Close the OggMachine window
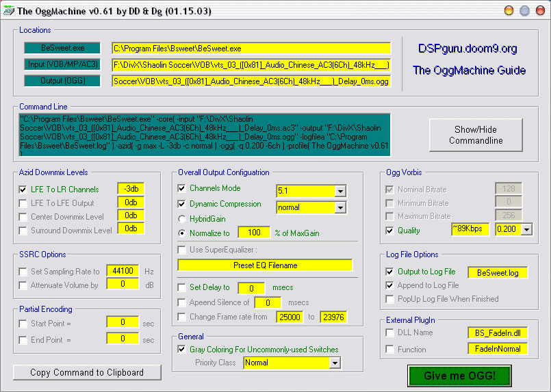The image size is (551, 392). coord(540,10)
